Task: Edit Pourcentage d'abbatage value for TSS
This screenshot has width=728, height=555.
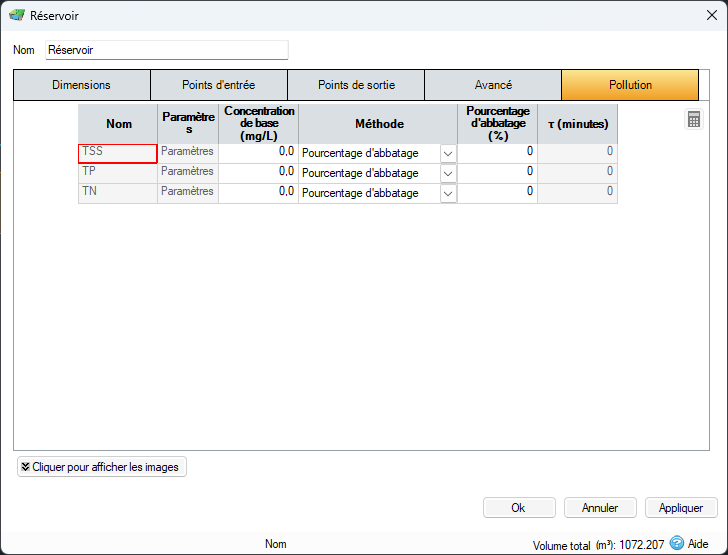Action: 497,154
